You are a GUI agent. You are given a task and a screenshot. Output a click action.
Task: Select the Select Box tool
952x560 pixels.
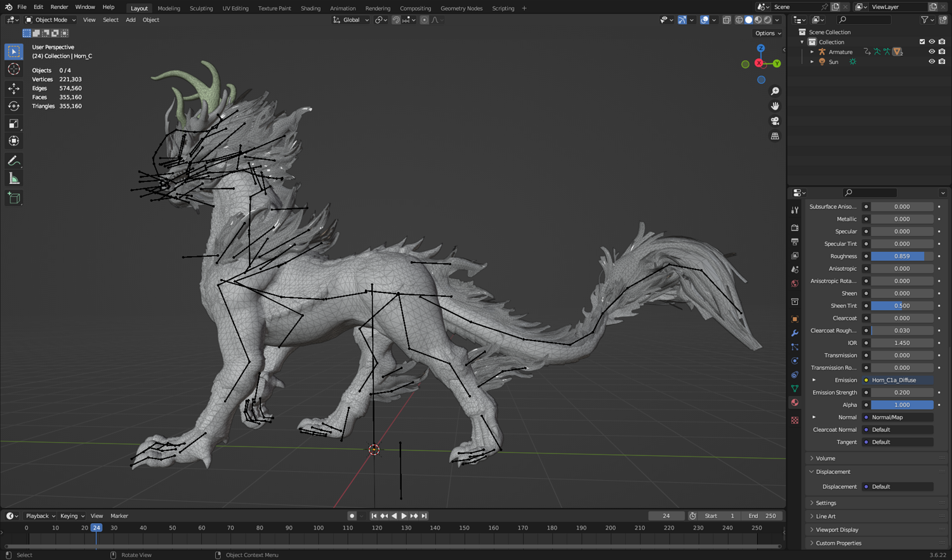click(14, 51)
